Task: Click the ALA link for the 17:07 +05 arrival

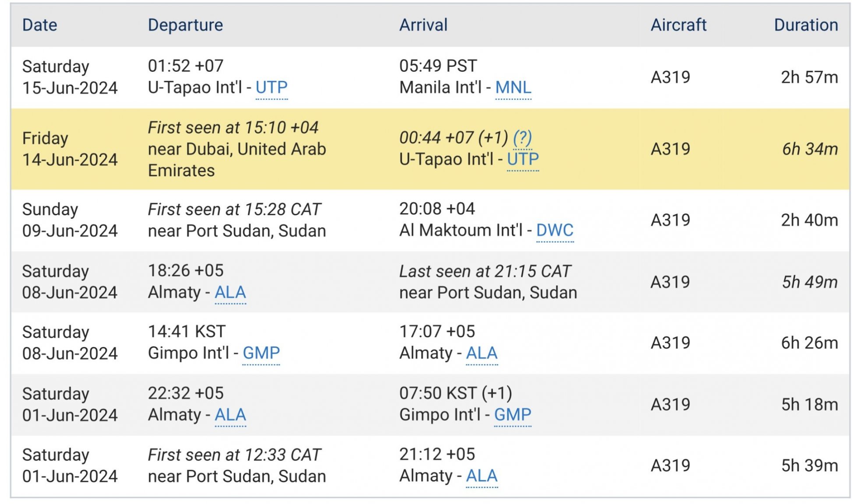Action: (482, 353)
